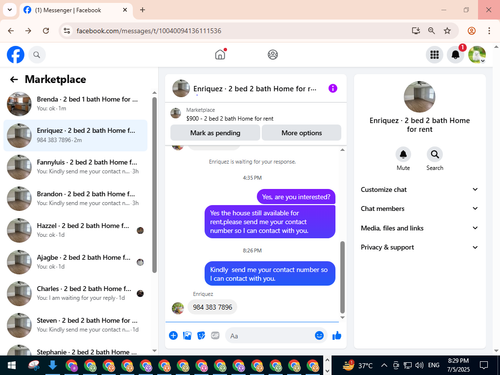Open Charles conversation
Screen dimensions: 500x375
click(75, 293)
